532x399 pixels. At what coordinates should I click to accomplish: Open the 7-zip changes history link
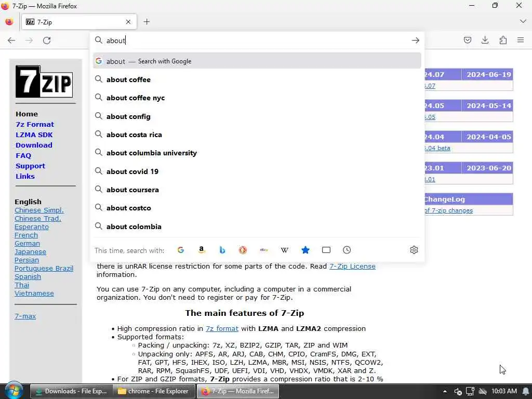click(448, 210)
